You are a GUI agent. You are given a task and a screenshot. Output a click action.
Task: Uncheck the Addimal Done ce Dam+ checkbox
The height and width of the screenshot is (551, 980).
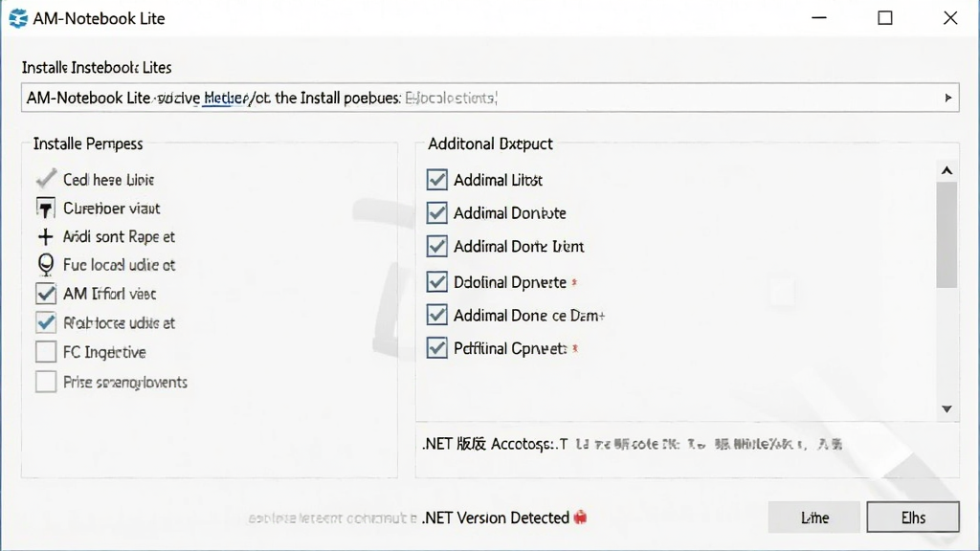(436, 314)
